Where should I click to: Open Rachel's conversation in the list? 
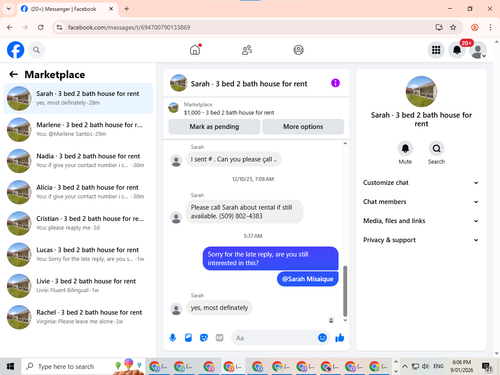(x=78, y=317)
